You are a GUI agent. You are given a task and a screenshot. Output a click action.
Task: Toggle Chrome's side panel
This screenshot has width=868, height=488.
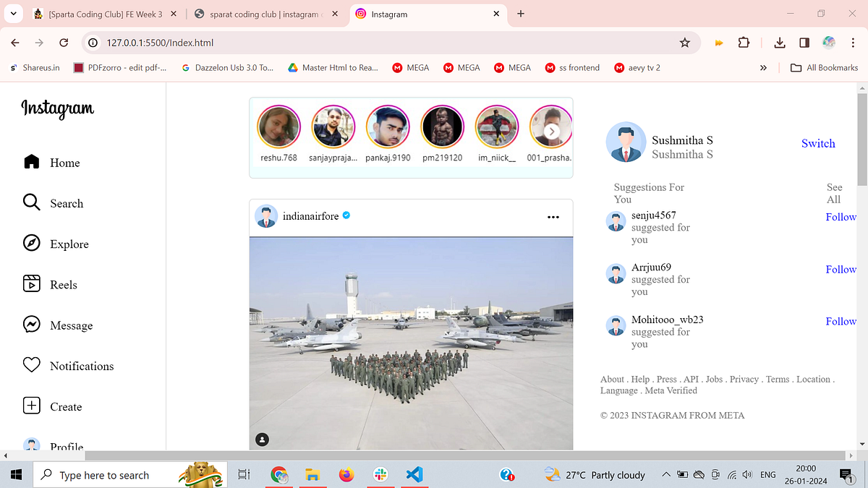coord(804,43)
